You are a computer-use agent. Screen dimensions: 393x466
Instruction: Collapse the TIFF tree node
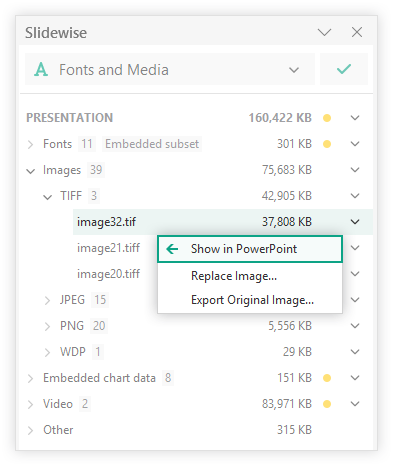tap(48, 197)
